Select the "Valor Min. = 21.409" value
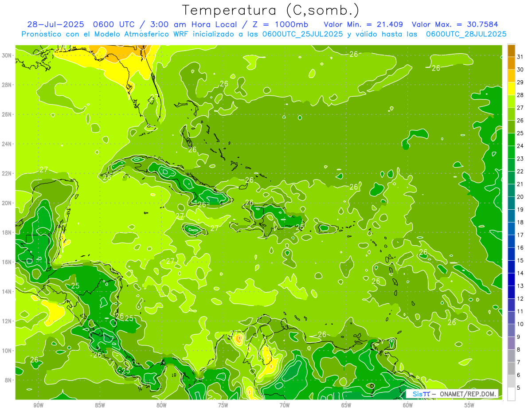The width and height of the screenshot is (532, 411). [x=363, y=24]
